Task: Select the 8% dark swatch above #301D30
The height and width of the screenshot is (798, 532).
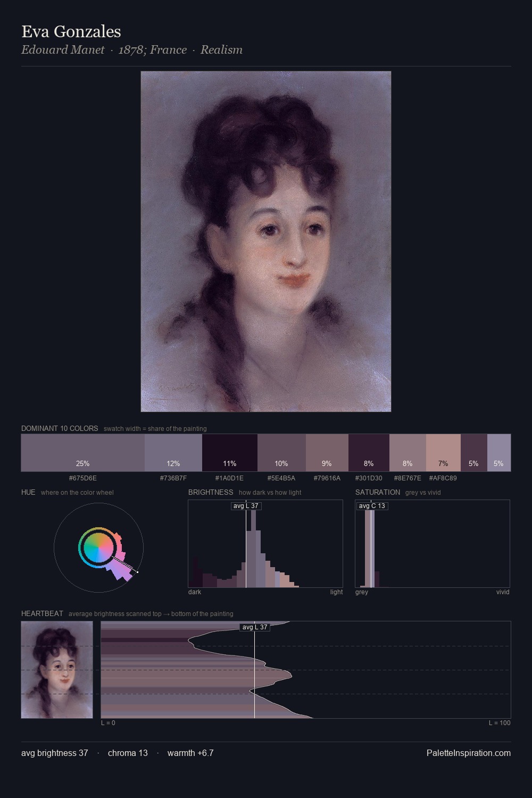Action: pos(369,453)
